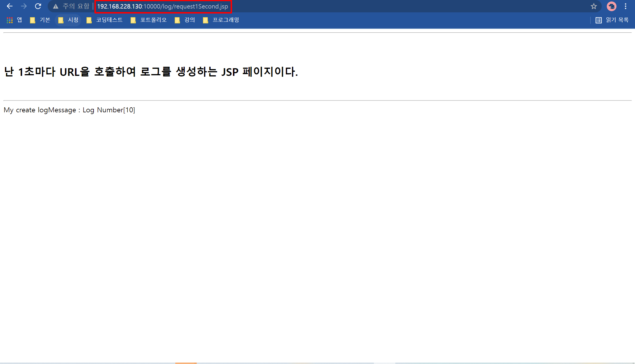The image size is (635, 364).
Task: Open the 강의 bookmark folder
Action: pos(185,20)
